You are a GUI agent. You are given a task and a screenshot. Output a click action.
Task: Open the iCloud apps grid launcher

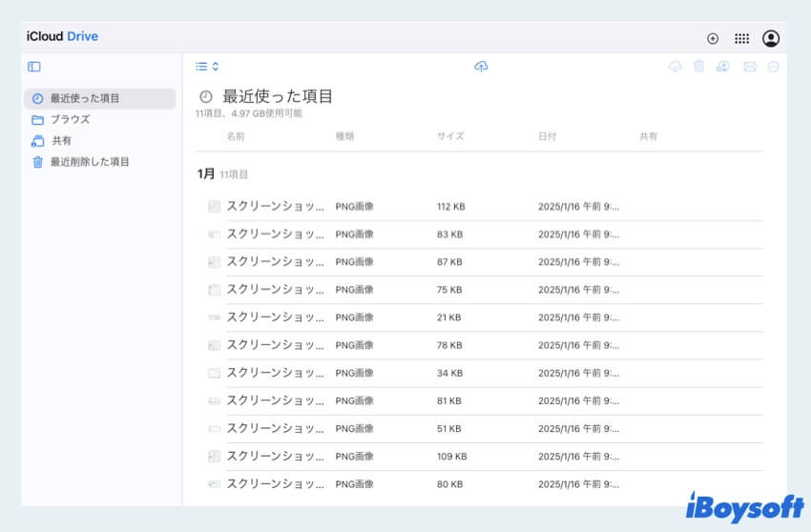(741, 38)
